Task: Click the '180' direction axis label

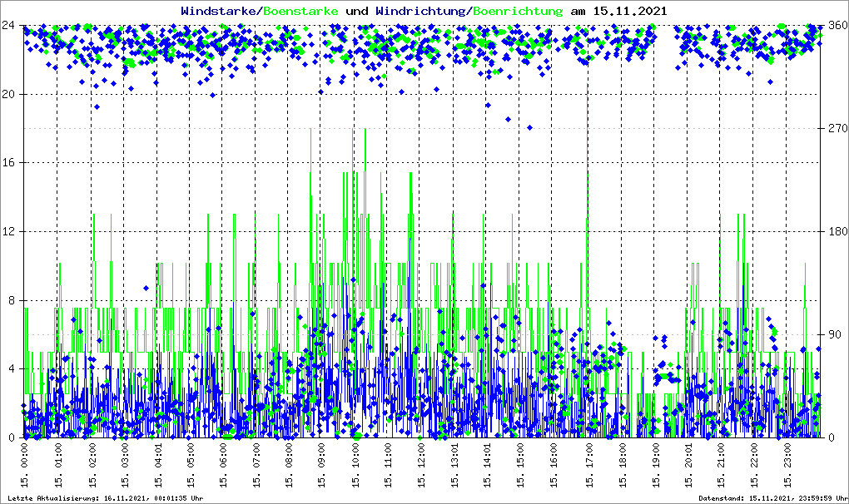Action: 838,231
